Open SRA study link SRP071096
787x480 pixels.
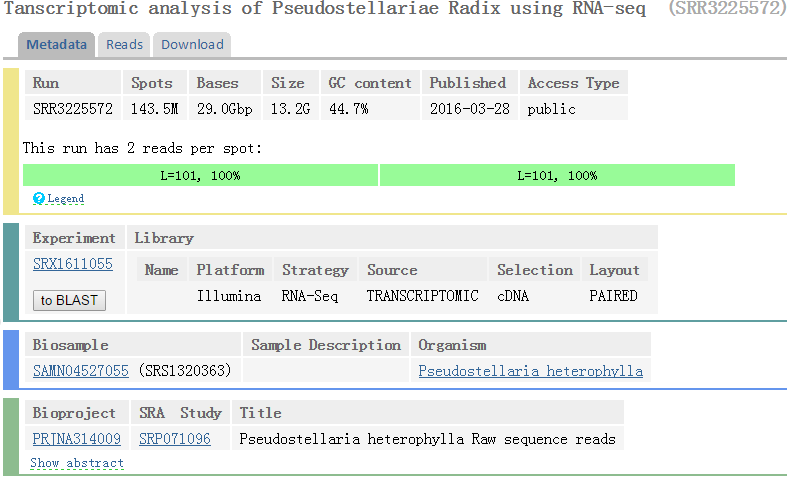175,438
